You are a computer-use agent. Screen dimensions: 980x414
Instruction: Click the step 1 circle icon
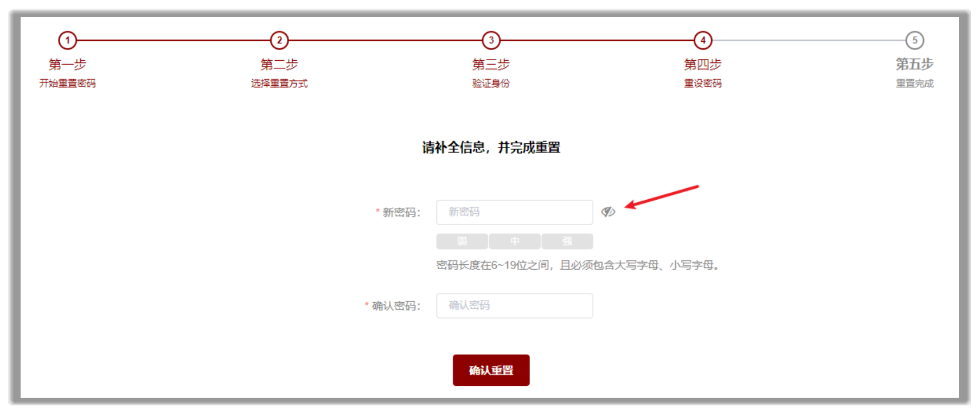(68, 40)
